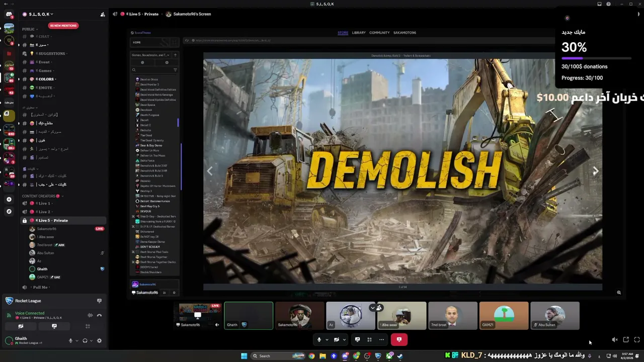
Task: Mute microphone in the user panel
Action: 70,340
